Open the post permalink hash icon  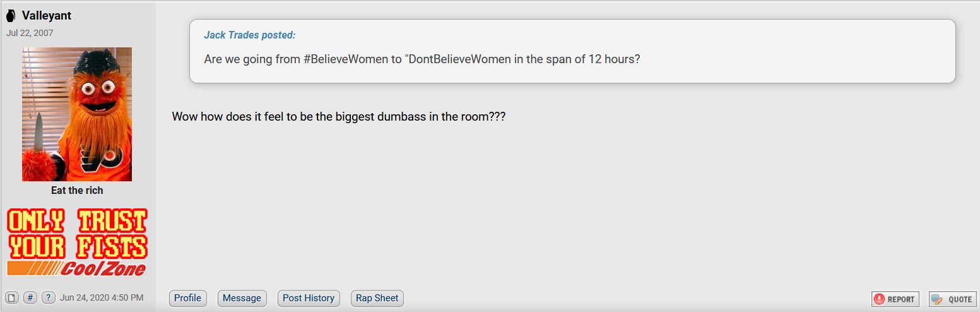tap(30, 297)
